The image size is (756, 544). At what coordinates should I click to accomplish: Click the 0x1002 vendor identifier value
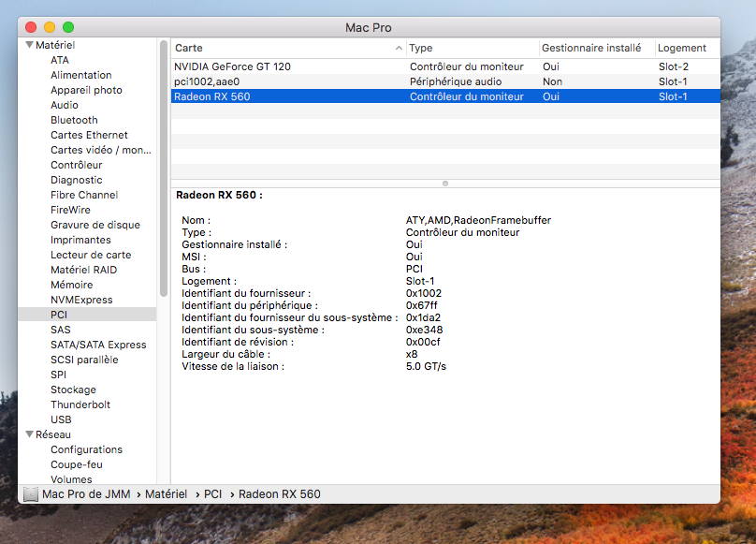click(423, 293)
